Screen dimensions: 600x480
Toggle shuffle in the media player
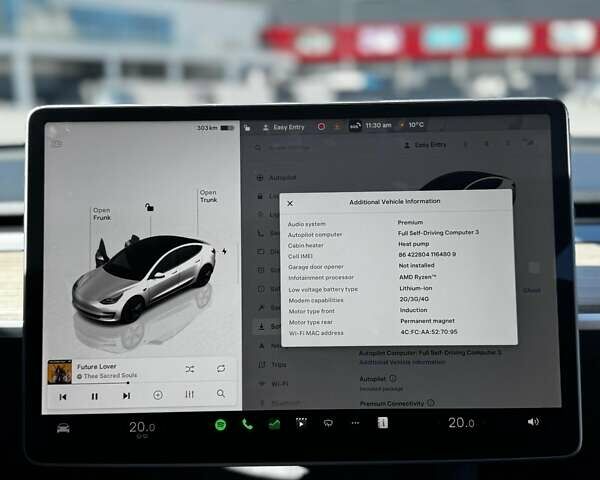point(189,369)
